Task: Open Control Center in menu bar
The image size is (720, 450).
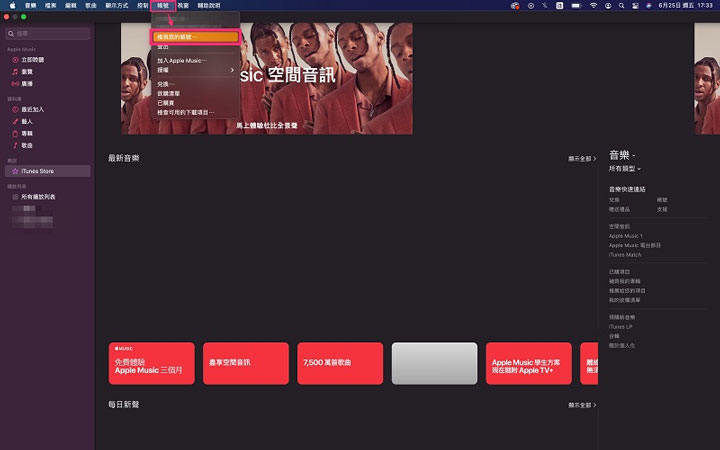Action: click(x=636, y=6)
